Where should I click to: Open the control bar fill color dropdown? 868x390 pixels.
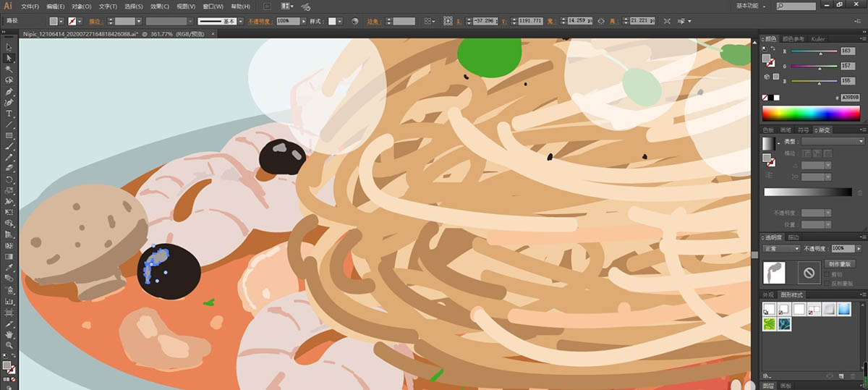pyautogui.click(x=62, y=22)
